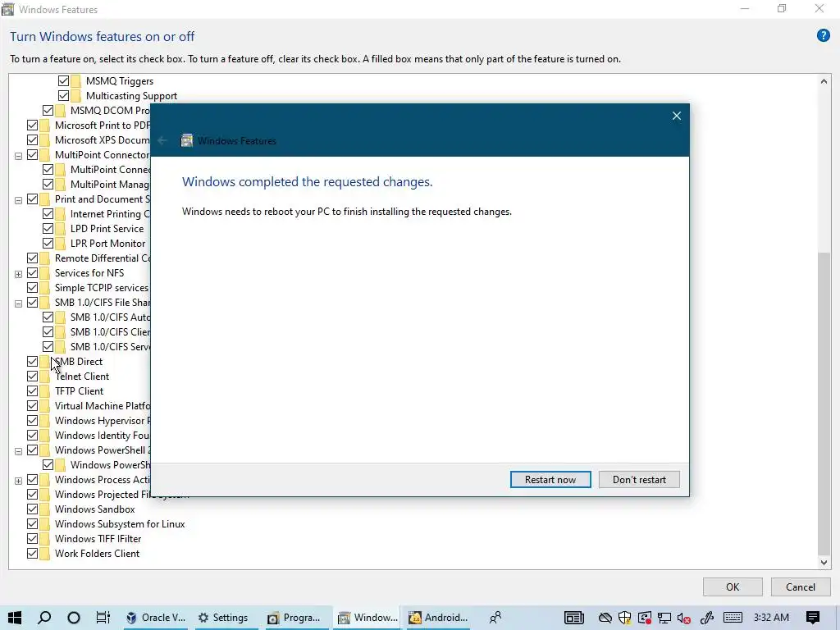This screenshot has width=840, height=630.
Task: Switch to Settings taskbar item
Action: [x=223, y=618]
